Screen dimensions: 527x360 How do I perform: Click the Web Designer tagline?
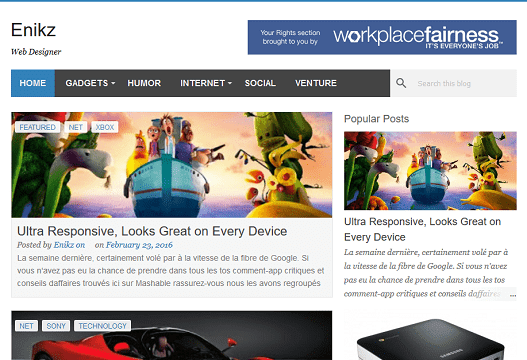pos(36,52)
